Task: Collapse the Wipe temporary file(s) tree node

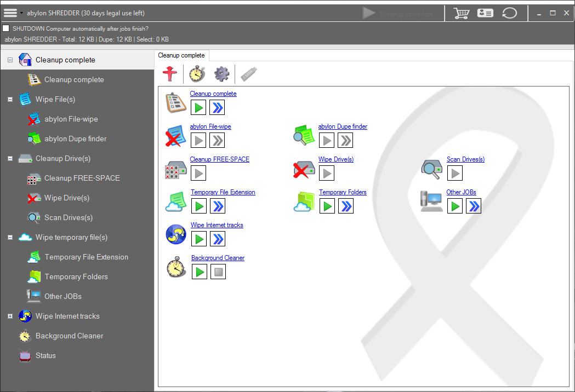Action: pos(10,238)
